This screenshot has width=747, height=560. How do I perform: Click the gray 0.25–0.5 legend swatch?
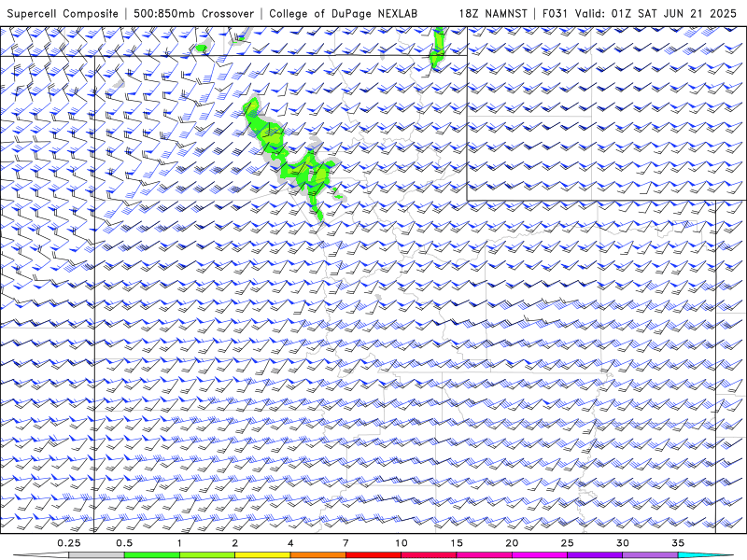pos(96,555)
